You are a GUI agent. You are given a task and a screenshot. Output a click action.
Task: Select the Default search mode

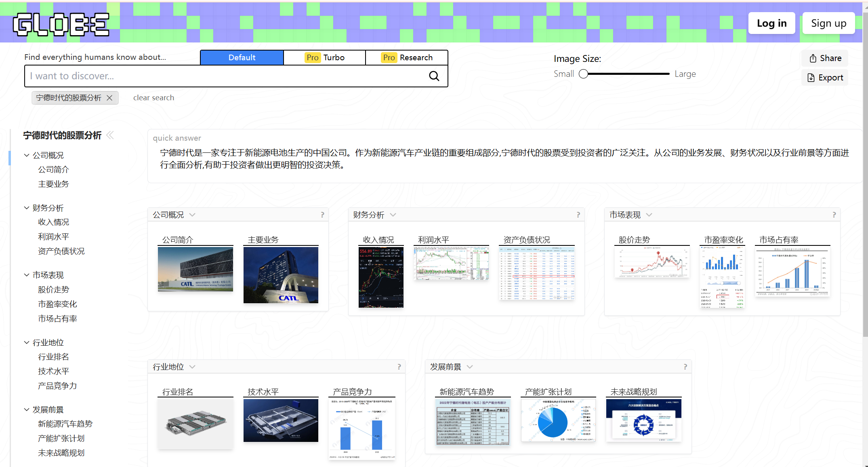pyautogui.click(x=242, y=57)
